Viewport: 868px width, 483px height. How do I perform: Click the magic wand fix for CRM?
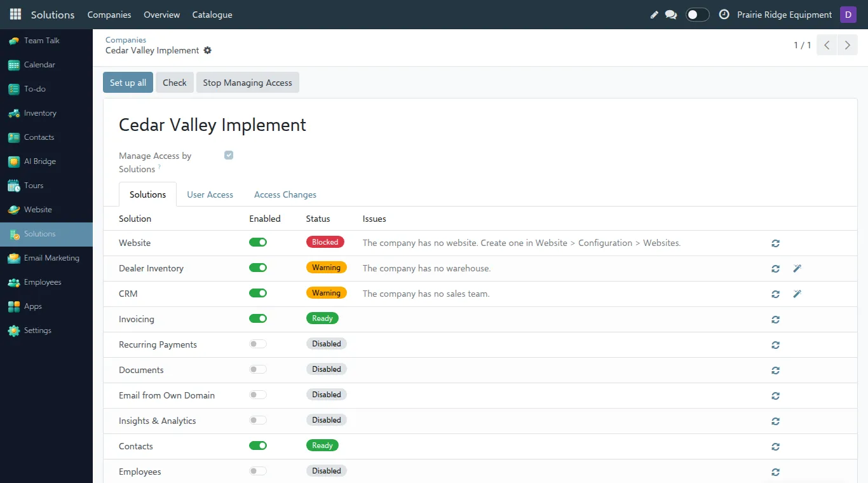[x=797, y=294]
